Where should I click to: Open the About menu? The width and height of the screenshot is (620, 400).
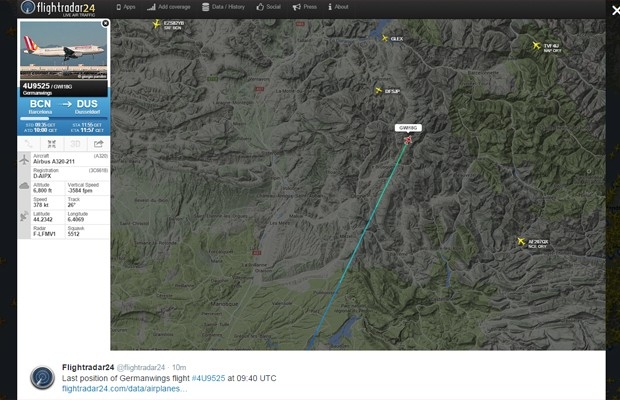click(x=338, y=7)
